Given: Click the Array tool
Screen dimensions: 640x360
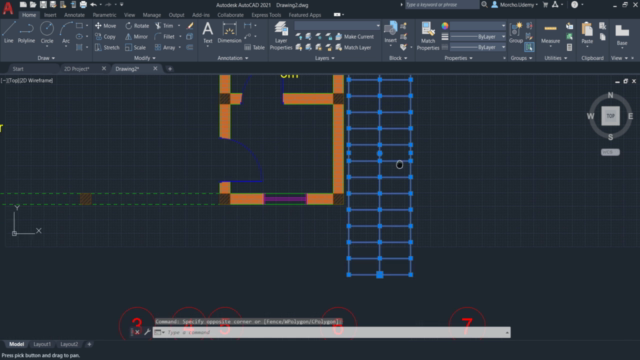Looking at the screenshot, I should [x=165, y=47].
